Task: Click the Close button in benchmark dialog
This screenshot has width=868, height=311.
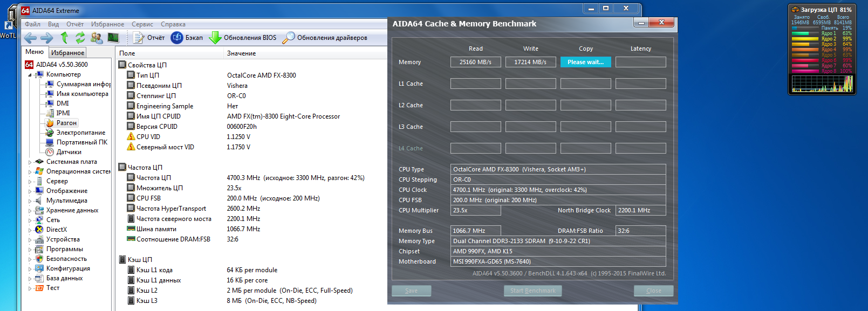Action: (653, 291)
